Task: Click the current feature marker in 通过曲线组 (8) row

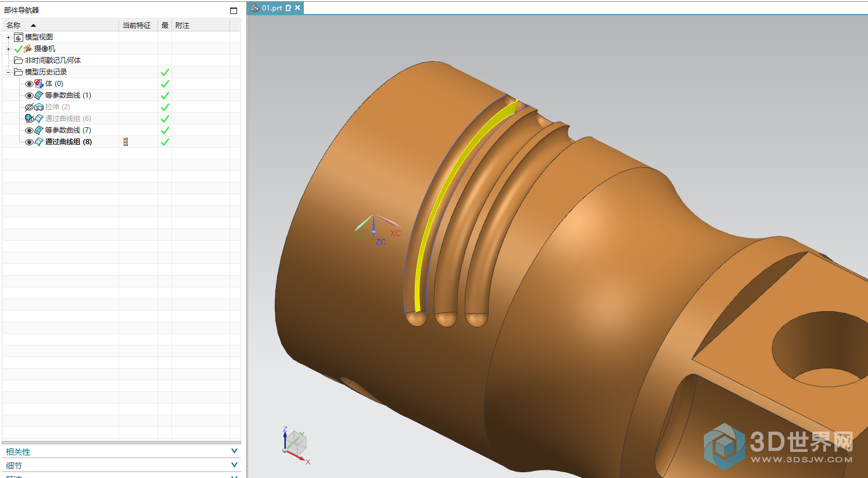Action: tap(126, 142)
